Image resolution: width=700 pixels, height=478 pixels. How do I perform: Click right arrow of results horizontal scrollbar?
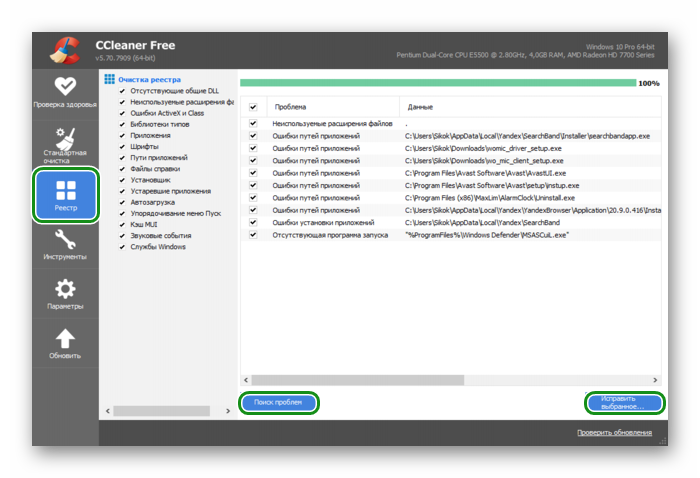(x=655, y=380)
